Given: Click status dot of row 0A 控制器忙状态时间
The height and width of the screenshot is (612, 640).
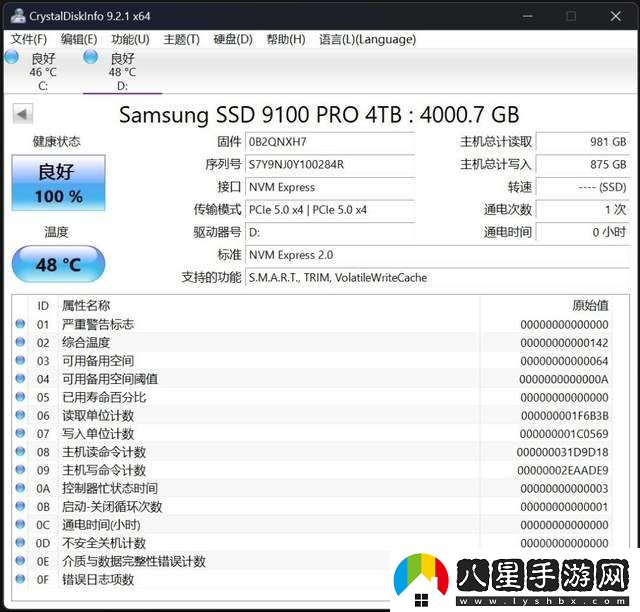Looking at the screenshot, I should coord(20,488).
